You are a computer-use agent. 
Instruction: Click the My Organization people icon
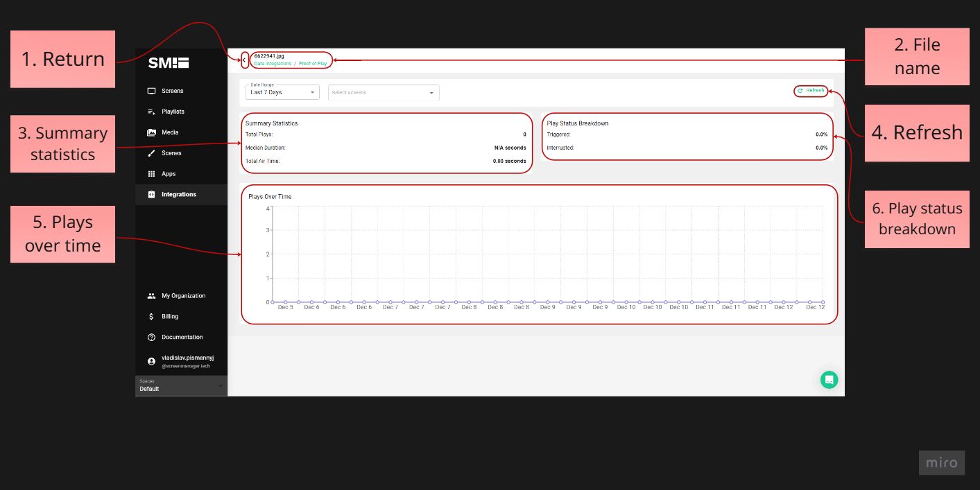point(151,296)
